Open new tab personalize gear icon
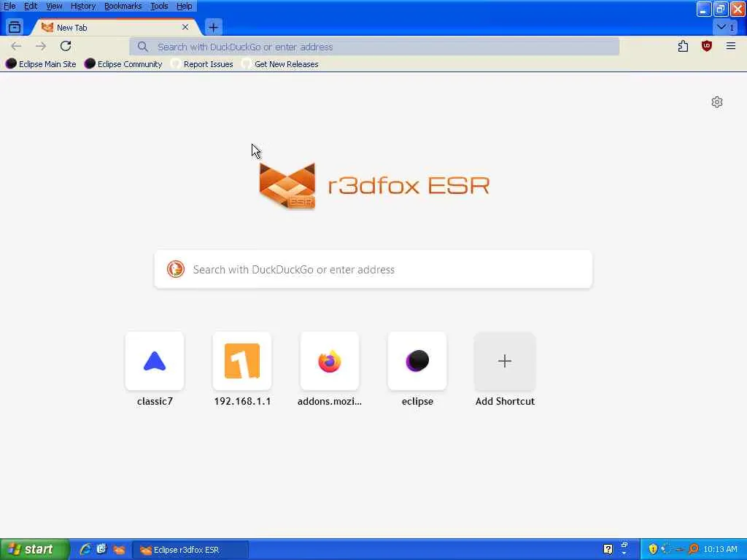This screenshot has height=560, width=747. click(717, 102)
